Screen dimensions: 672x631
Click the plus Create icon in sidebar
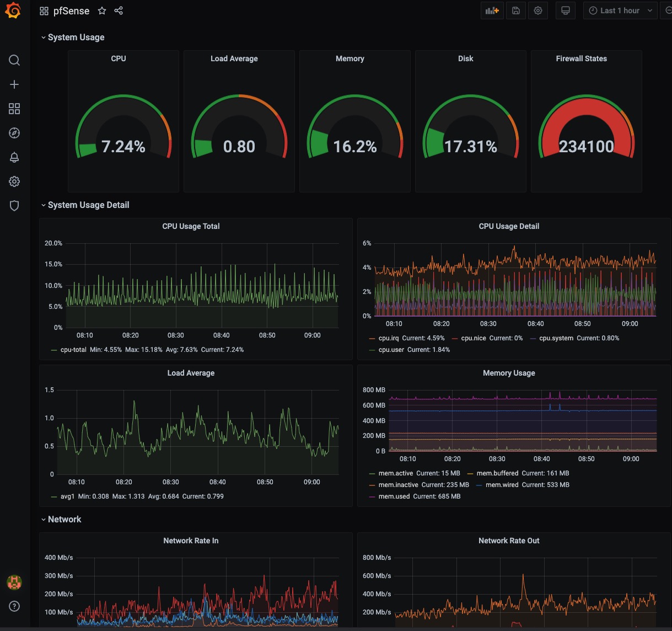(14, 84)
